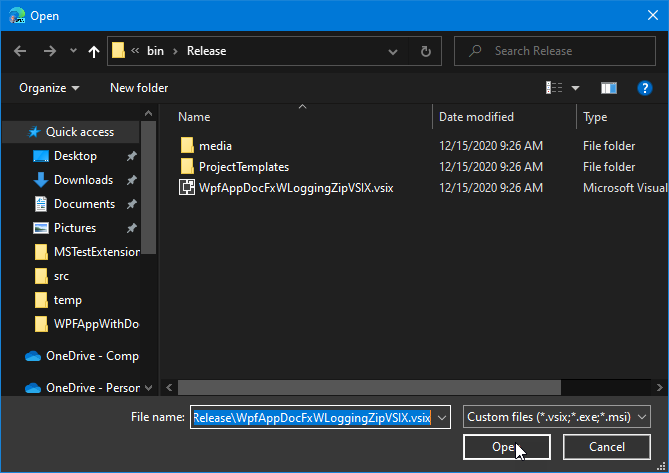Open the Organize menu

(x=49, y=88)
